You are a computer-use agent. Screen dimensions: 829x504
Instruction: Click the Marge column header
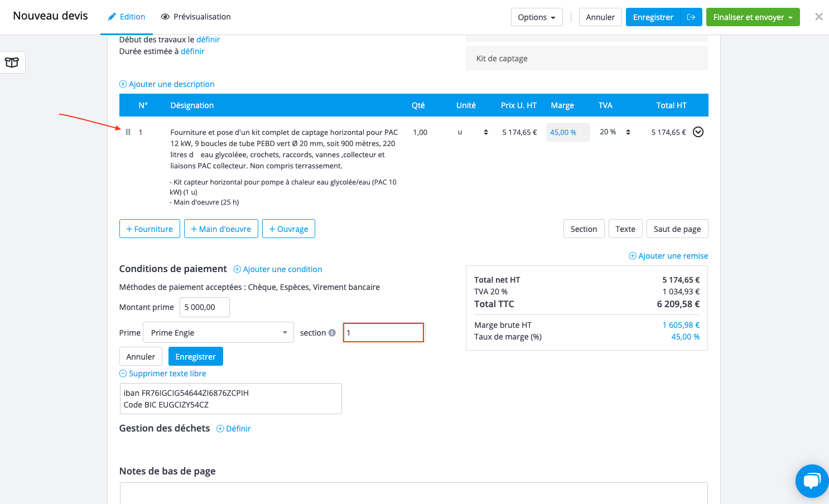pyautogui.click(x=562, y=105)
